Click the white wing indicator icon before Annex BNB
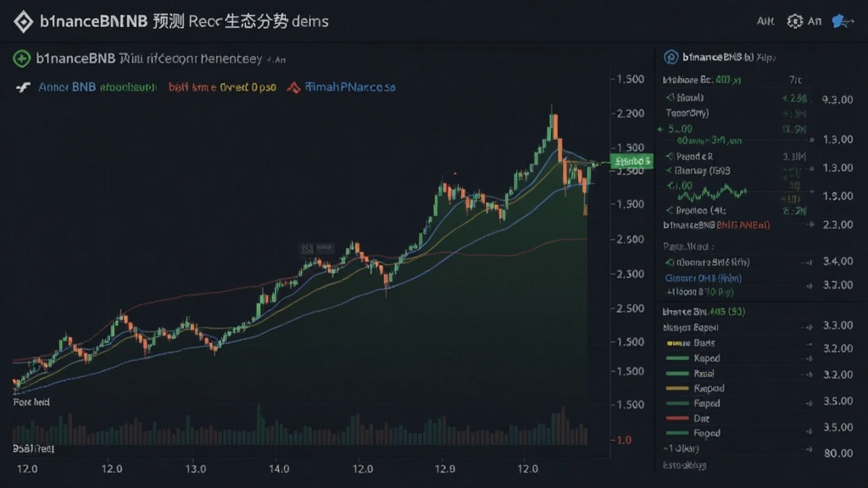 click(x=23, y=87)
